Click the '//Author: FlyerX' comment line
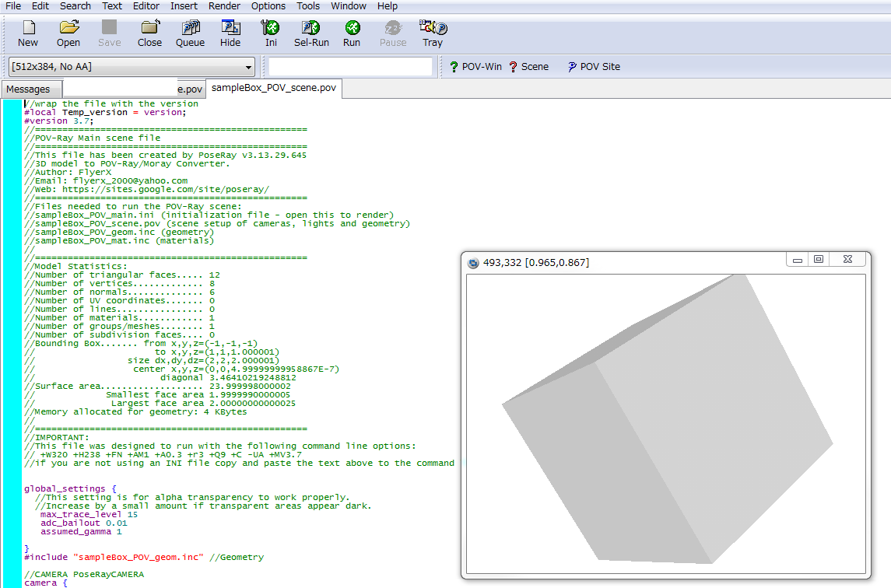This screenshot has width=891, height=588. tap(68, 172)
